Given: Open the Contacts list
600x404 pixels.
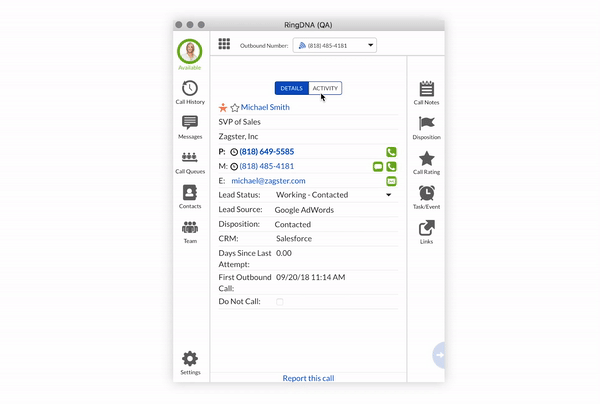Looking at the screenshot, I should [x=190, y=197].
